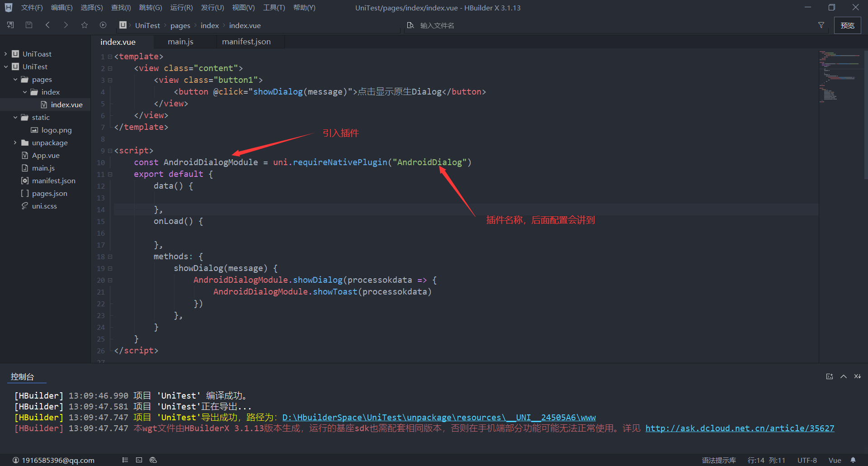Open the 运行(R) menu
Image resolution: width=868 pixels, height=466 pixels.
click(x=181, y=8)
